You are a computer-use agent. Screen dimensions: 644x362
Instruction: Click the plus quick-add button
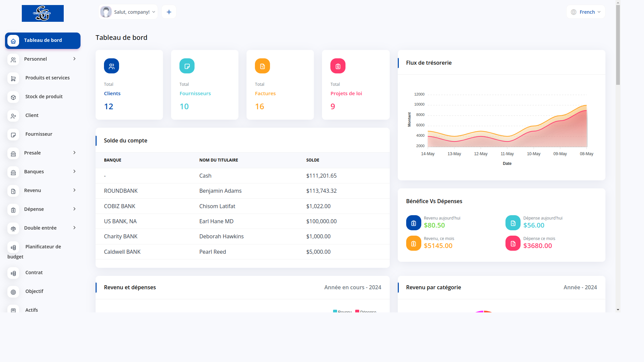point(169,12)
